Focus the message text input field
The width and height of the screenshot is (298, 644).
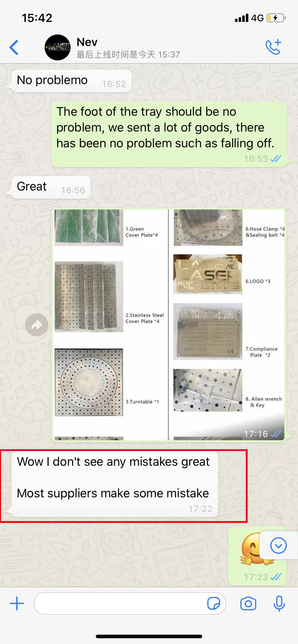(130, 603)
